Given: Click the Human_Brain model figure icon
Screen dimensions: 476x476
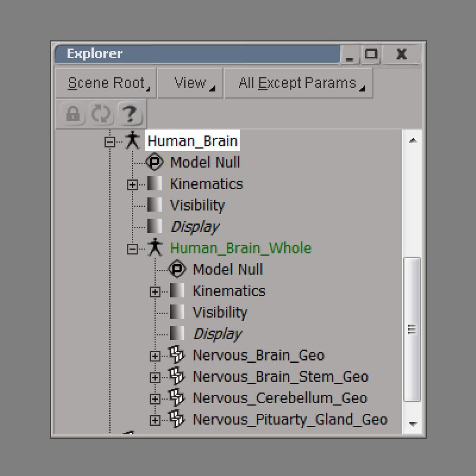Looking at the screenshot, I should point(132,141).
